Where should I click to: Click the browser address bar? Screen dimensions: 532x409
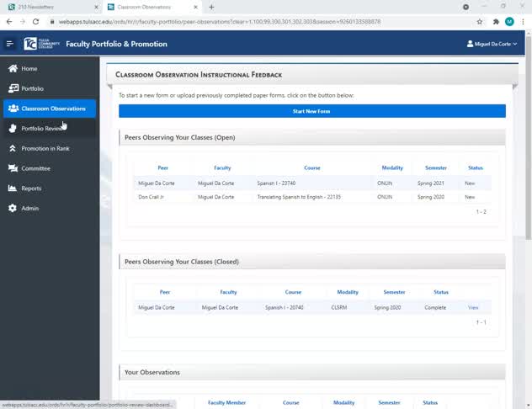point(253,21)
